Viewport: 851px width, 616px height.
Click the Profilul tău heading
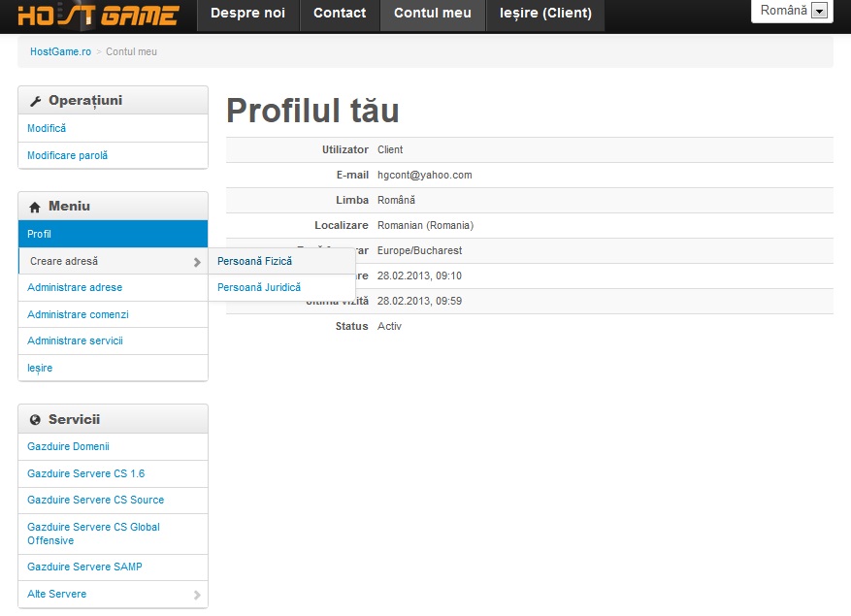click(312, 111)
